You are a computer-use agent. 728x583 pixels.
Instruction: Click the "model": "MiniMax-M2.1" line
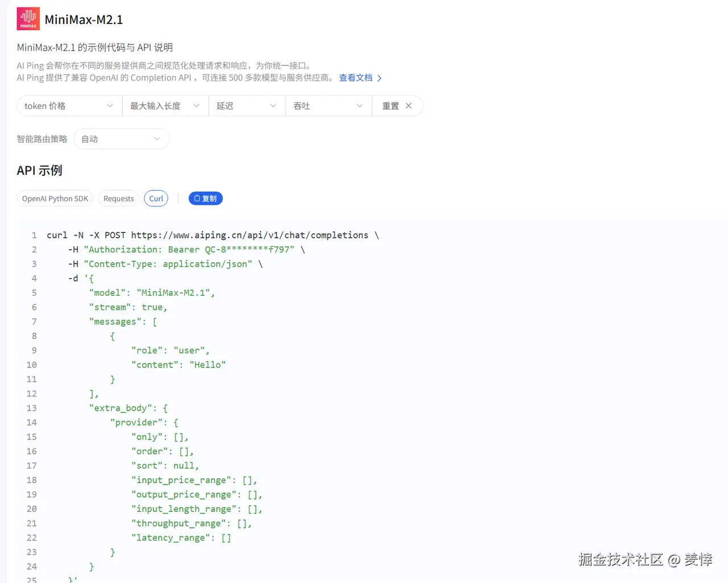(152, 293)
